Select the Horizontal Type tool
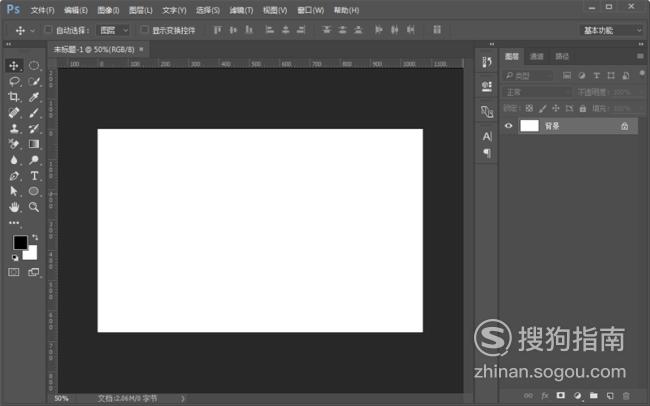This screenshot has width=650, height=406. click(x=34, y=176)
